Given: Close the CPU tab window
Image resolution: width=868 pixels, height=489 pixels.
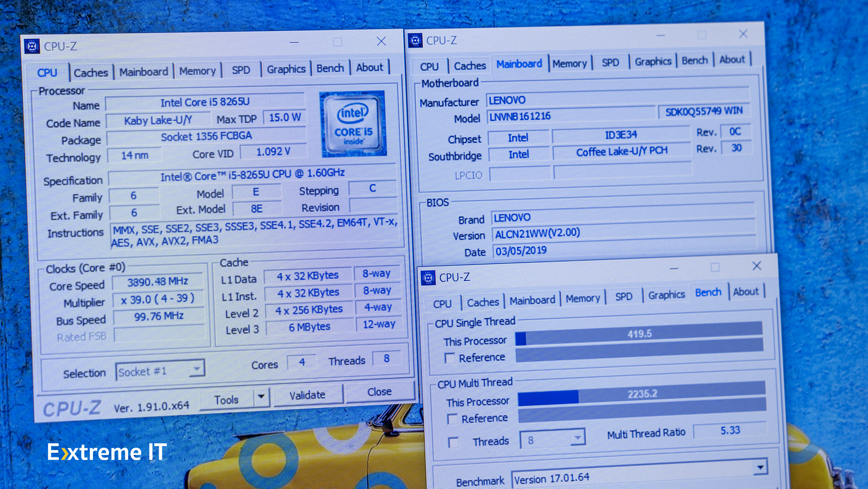Looking at the screenshot, I should (381, 42).
